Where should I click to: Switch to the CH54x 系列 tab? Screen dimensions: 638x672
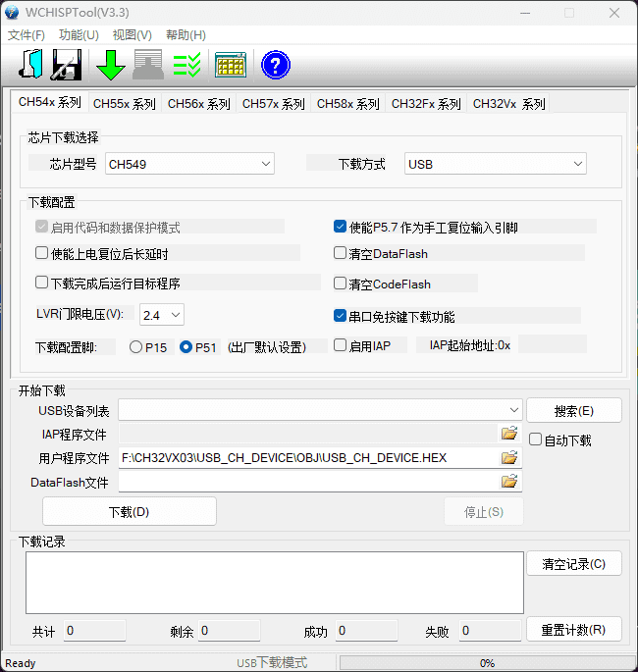click(x=50, y=102)
